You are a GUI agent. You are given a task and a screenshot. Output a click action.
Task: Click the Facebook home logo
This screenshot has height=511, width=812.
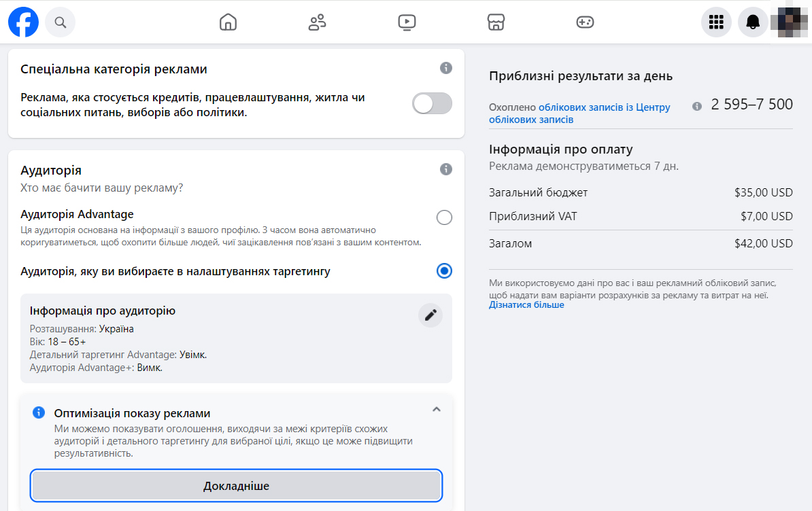coord(23,21)
